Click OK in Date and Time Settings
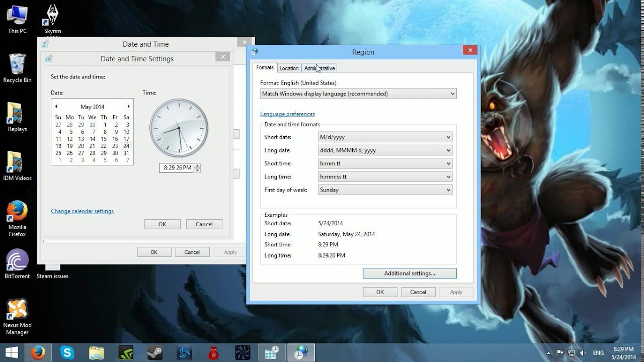 [162, 224]
